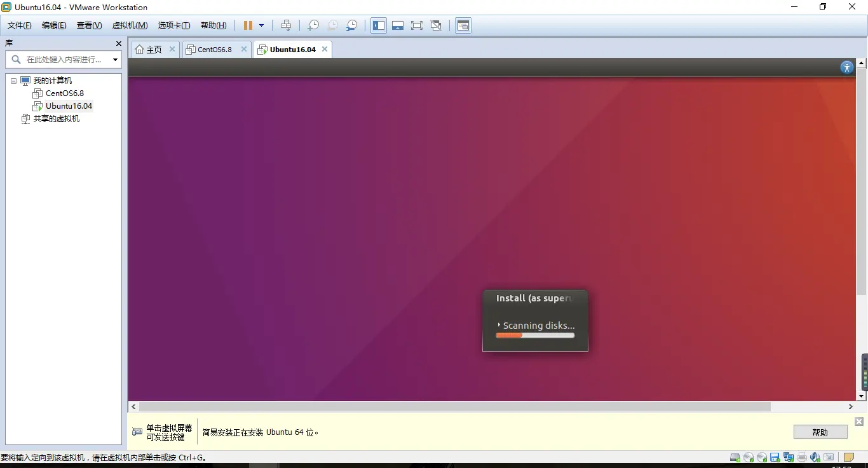Screen dimensions: 868x468
Task: Click the network adapter status icon
Action: [789, 457]
